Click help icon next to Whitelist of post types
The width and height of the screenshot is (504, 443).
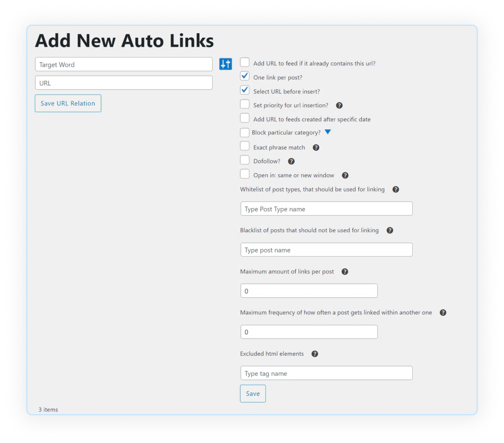(396, 189)
